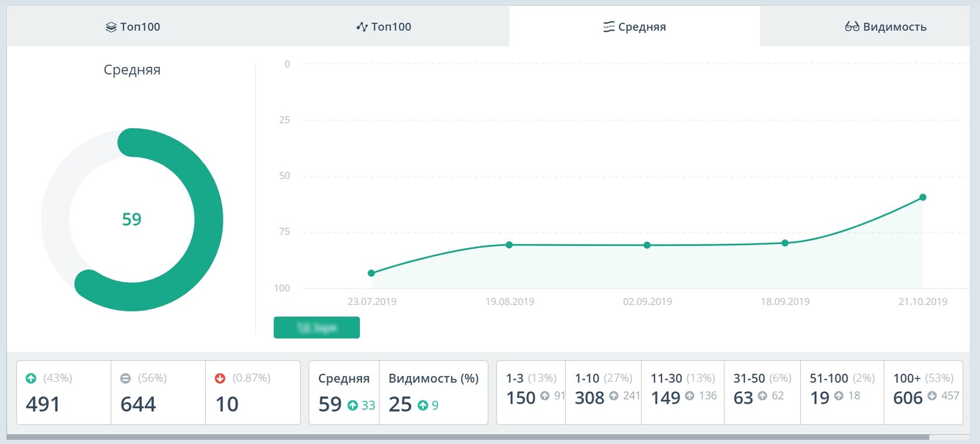
Task: Click the 1-10 positions stat cell
Action: click(603, 392)
